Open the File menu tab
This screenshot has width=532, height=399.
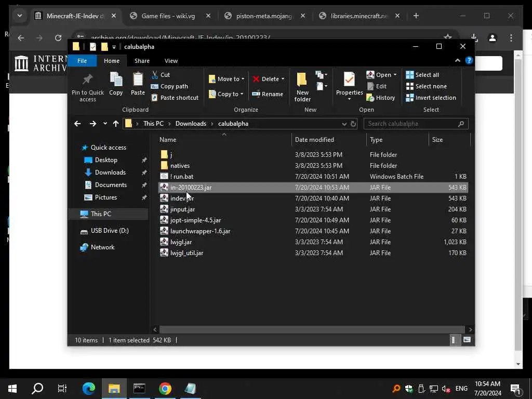[x=82, y=61]
